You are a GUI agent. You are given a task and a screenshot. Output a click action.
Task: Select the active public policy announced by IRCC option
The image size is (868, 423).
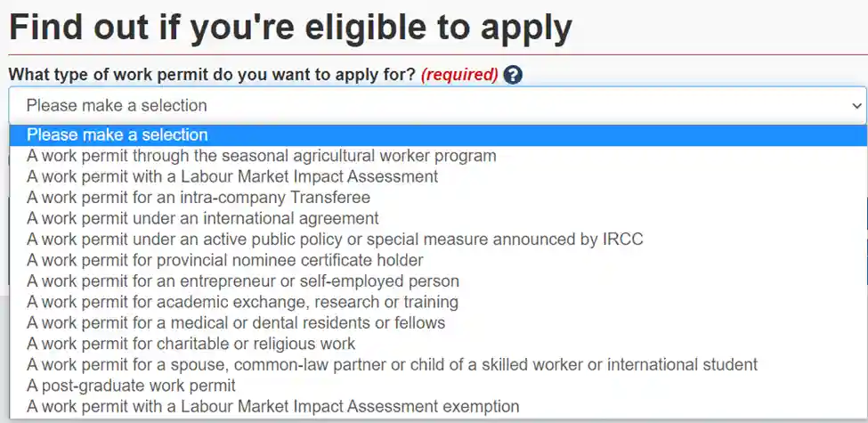pyautogui.click(x=437, y=240)
